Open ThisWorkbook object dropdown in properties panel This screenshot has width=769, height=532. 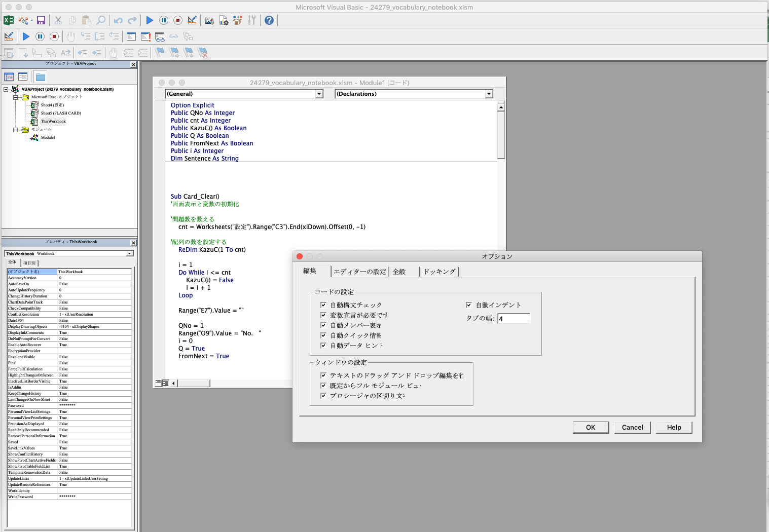pos(130,253)
